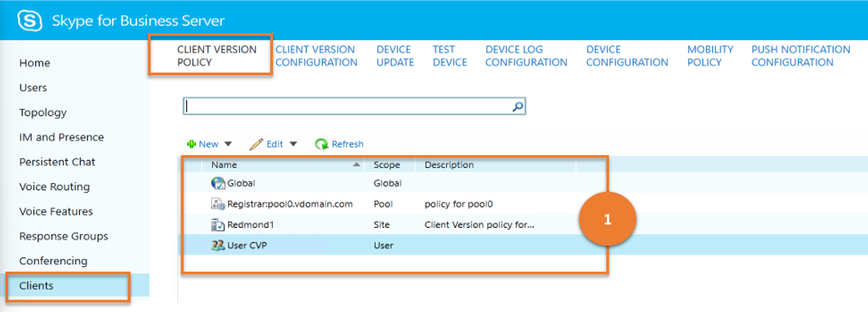This screenshot has width=868, height=312.
Task: Click the 'policy for pool0' description
Action: click(x=458, y=204)
